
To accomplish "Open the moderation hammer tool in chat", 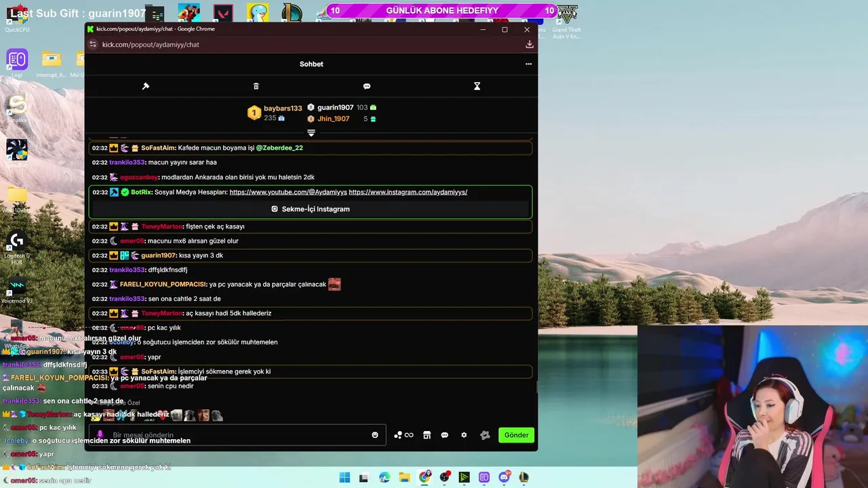I will (145, 86).
